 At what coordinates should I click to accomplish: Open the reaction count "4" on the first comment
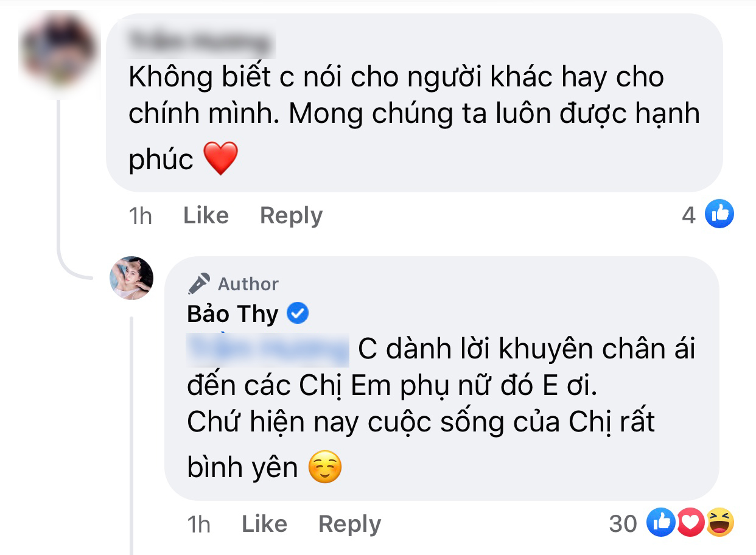[x=688, y=215]
